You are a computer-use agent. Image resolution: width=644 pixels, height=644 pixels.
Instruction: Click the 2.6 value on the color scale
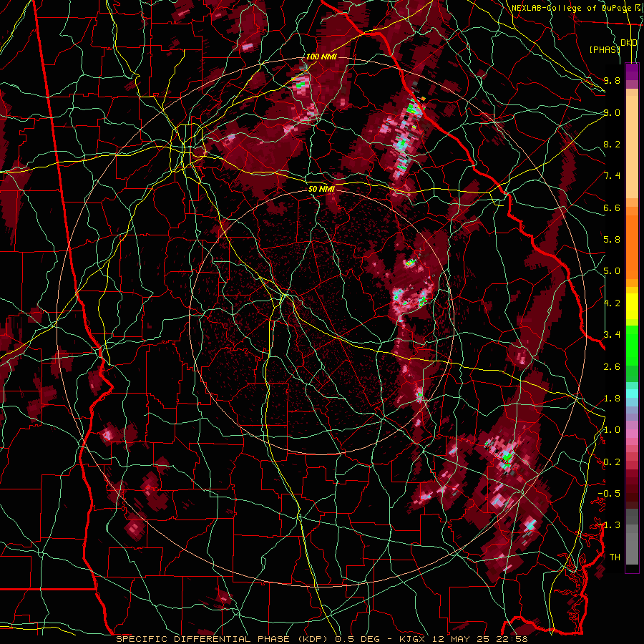[612, 367]
